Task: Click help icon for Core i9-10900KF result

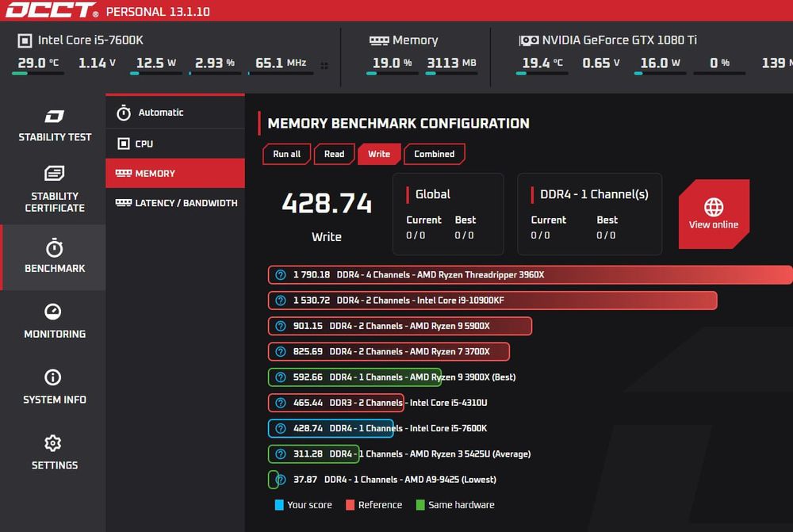Action: pyautogui.click(x=281, y=300)
